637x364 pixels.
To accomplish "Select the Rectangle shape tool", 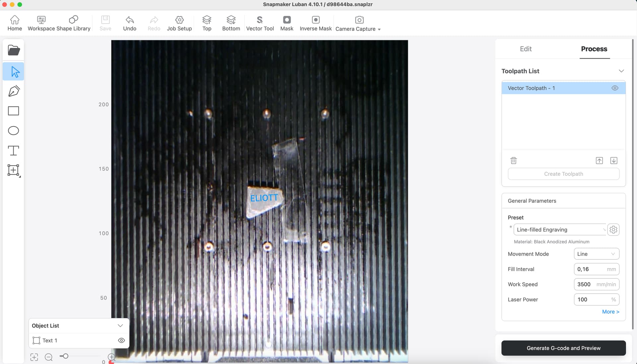I will click(x=14, y=111).
